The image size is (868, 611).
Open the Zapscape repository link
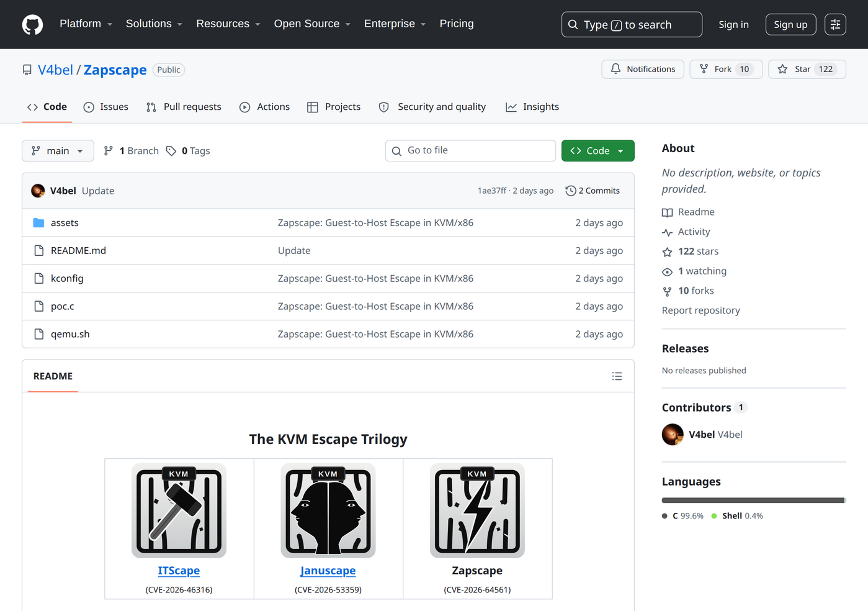pyautogui.click(x=115, y=70)
